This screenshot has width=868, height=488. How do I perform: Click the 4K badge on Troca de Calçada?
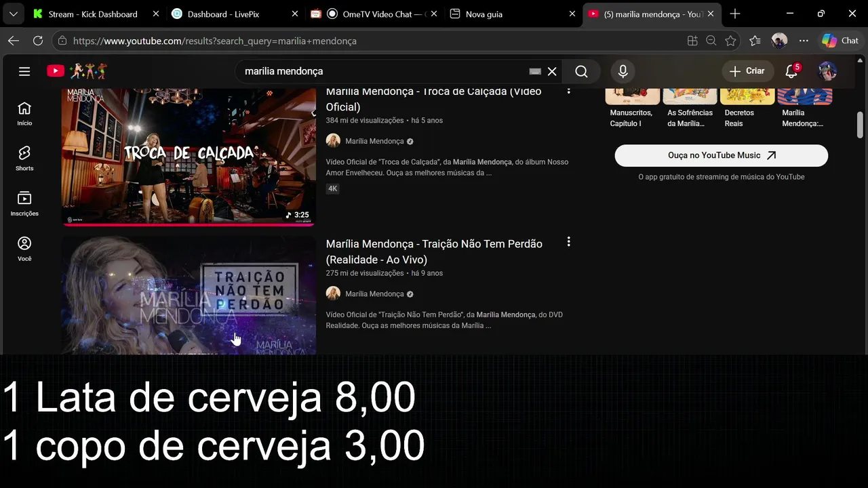332,188
